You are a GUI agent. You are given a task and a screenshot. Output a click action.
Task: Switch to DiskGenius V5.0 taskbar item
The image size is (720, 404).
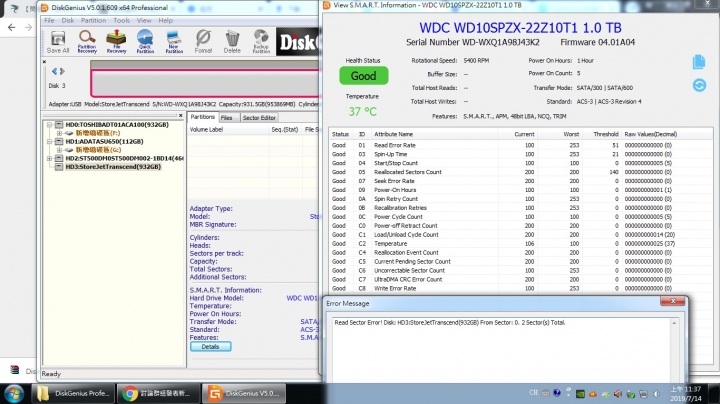pos(244,393)
